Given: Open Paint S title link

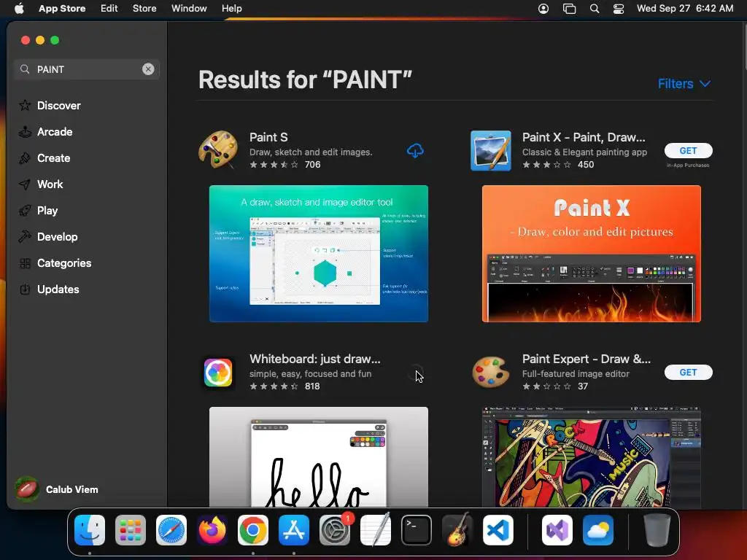Looking at the screenshot, I should pos(268,137).
